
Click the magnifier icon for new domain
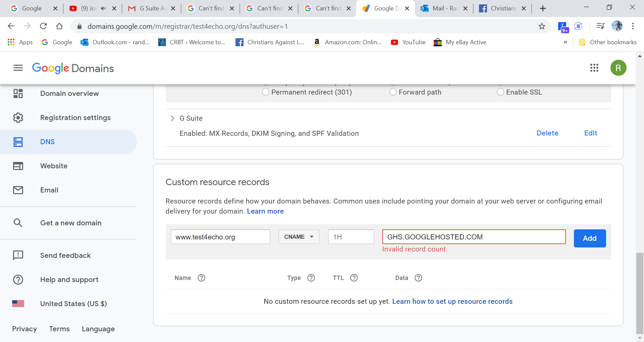[x=18, y=223]
